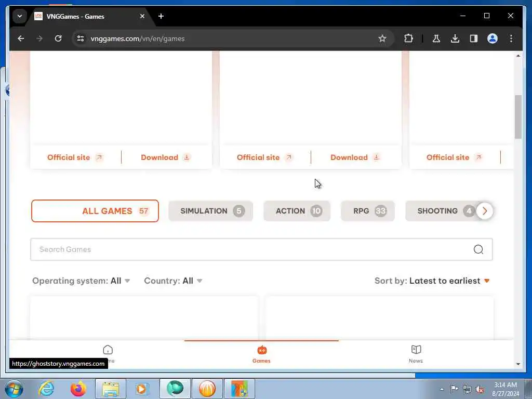Click Download on the first game card

(x=166, y=157)
